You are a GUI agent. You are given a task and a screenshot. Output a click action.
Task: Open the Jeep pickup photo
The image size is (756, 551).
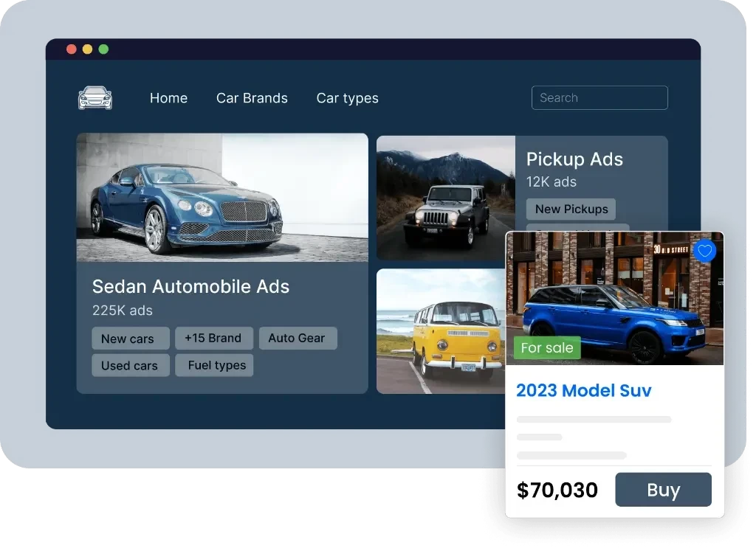click(x=445, y=198)
